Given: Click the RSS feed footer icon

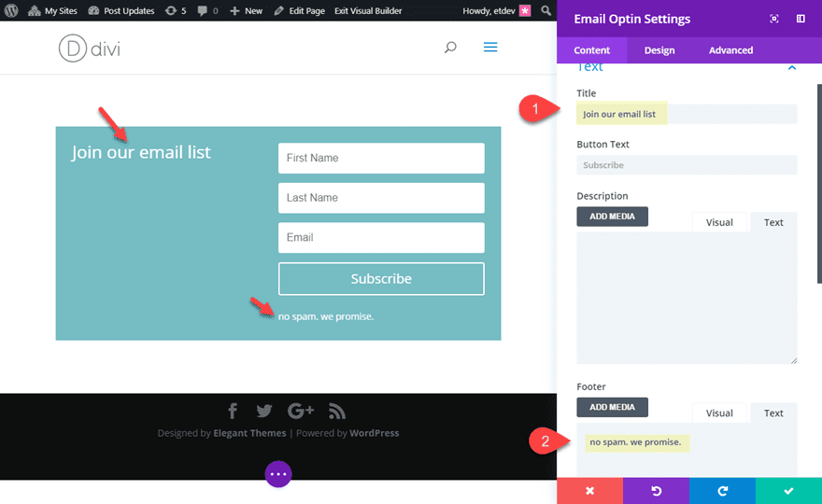Looking at the screenshot, I should [337, 411].
